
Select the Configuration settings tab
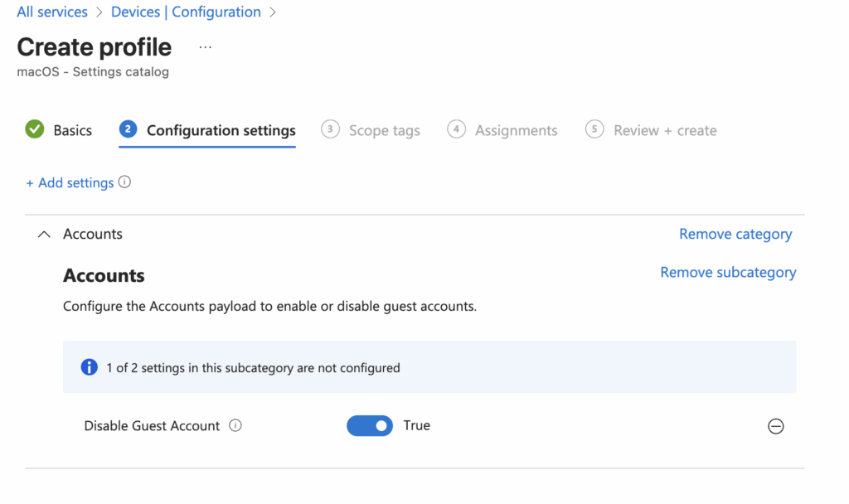(221, 131)
